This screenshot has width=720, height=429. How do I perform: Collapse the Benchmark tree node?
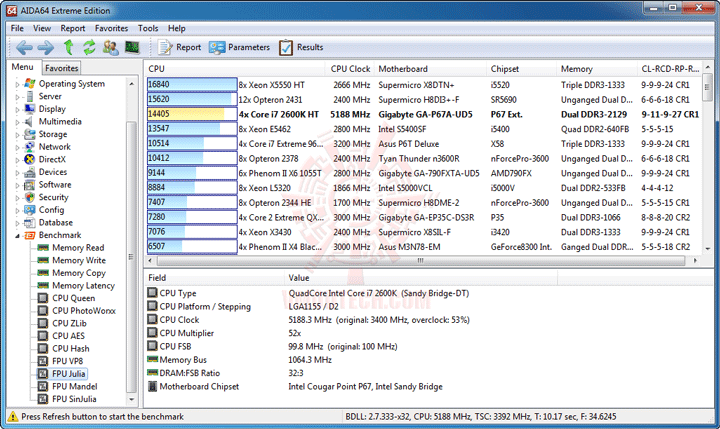pos(17,236)
